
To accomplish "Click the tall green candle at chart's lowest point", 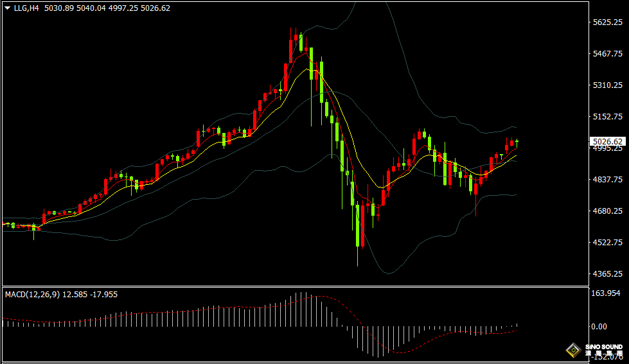I will pyautogui.click(x=357, y=225).
